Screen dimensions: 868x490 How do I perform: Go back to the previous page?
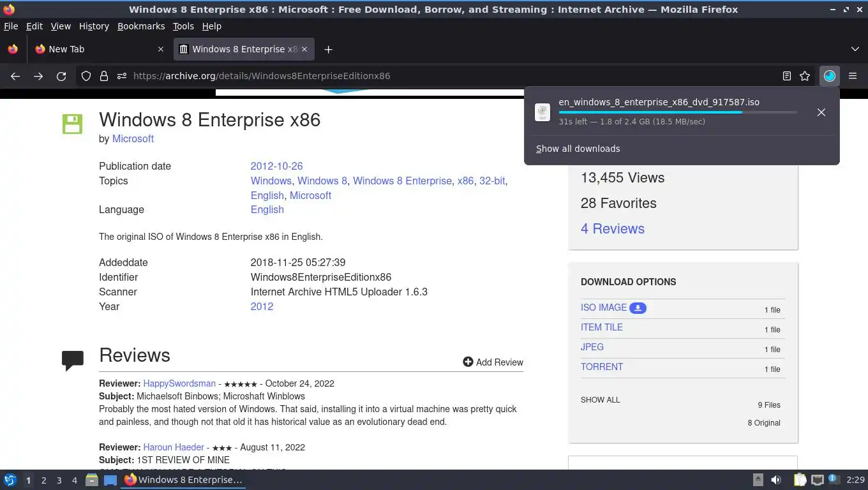pos(15,76)
